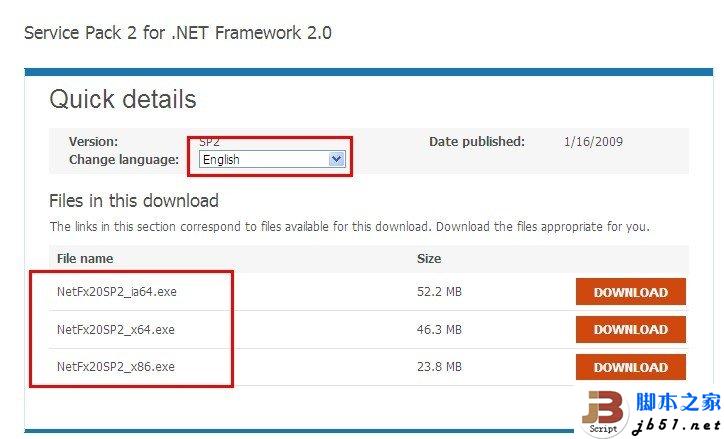Screen dimensions: 724x439
Task: Select the NetFx20SP2_x64.exe file name text
Action: pyautogui.click(x=115, y=329)
